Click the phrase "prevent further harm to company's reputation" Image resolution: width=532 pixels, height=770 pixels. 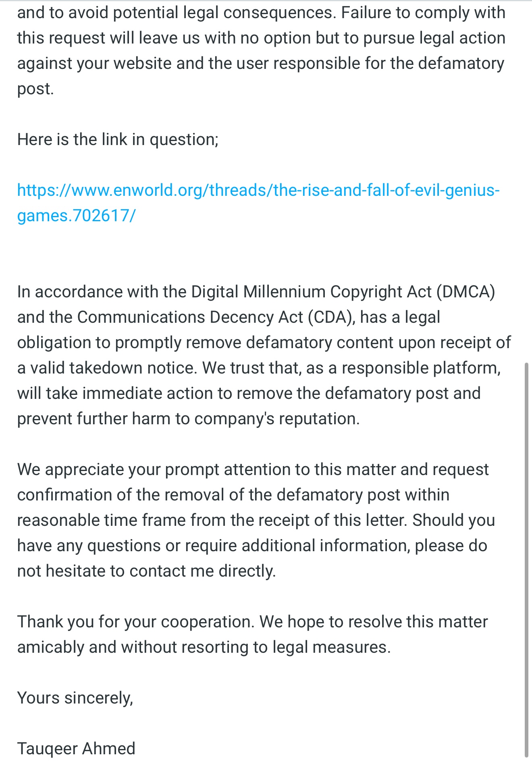pos(188,419)
